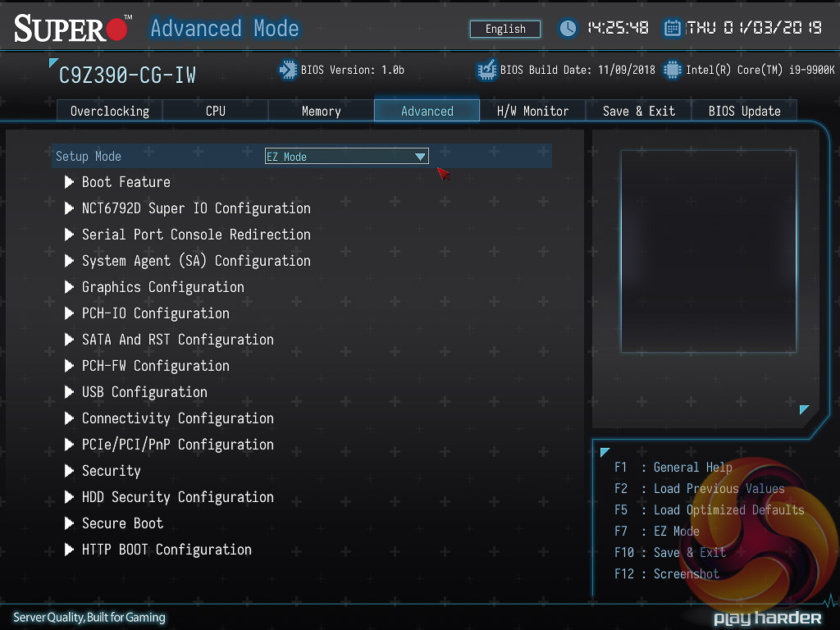
Task: Click the BIOS Build Date icon
Action: pyautogui.click(x=486, y=71)
